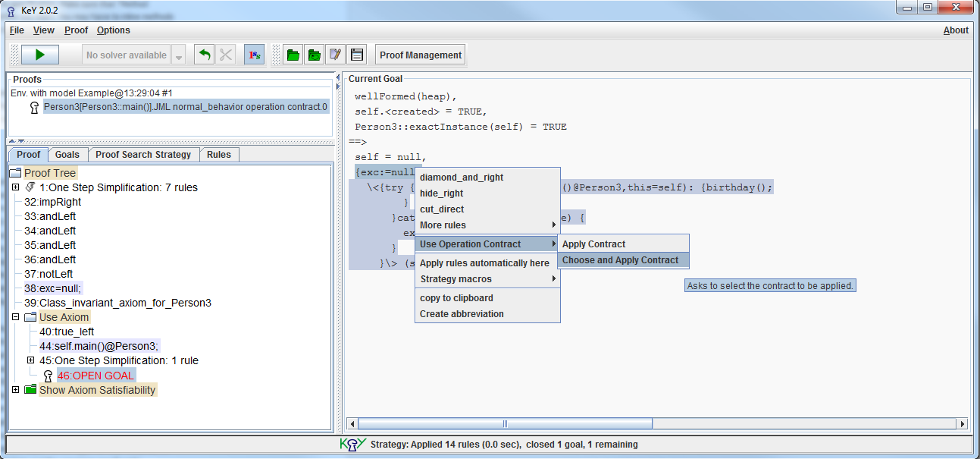This screenshot has width=980, height=459.
Task: Choose Apply Contract from submenu
Action: click(x=622, y=244)
